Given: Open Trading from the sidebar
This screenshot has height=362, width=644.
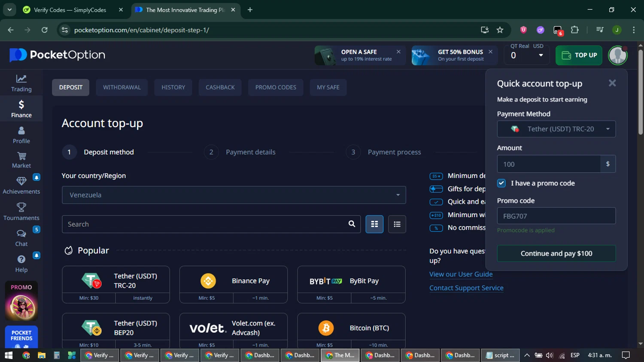Looking at the screenshot, I should 21,83.
